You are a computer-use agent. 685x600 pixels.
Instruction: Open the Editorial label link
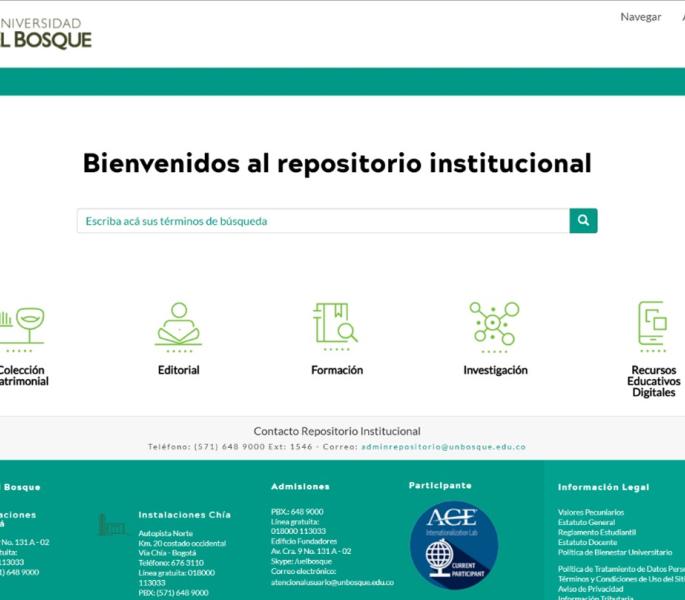178,370
